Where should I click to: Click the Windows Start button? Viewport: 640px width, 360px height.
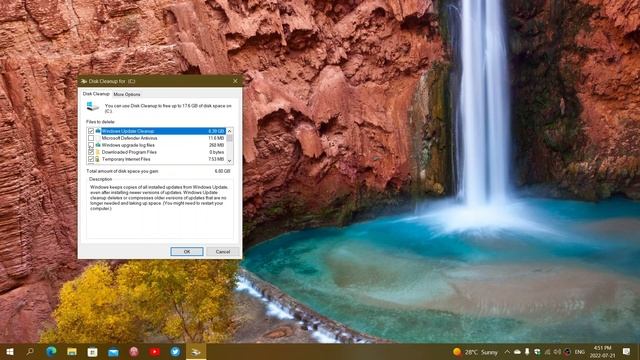point(10,351)
